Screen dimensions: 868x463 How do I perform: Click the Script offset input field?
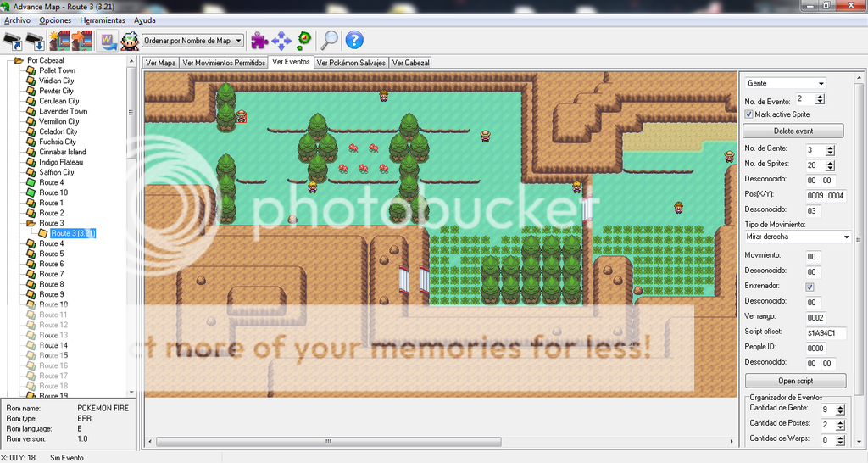point(826,333)
